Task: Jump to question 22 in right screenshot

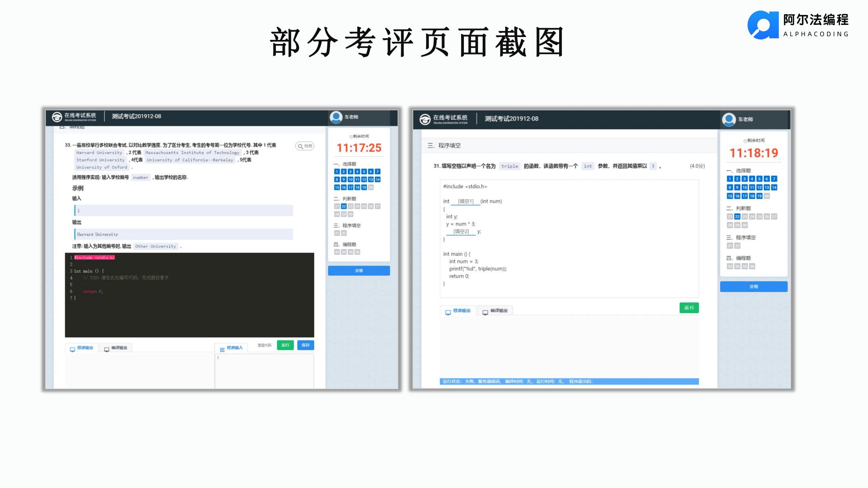Action: tap(737, 217)
